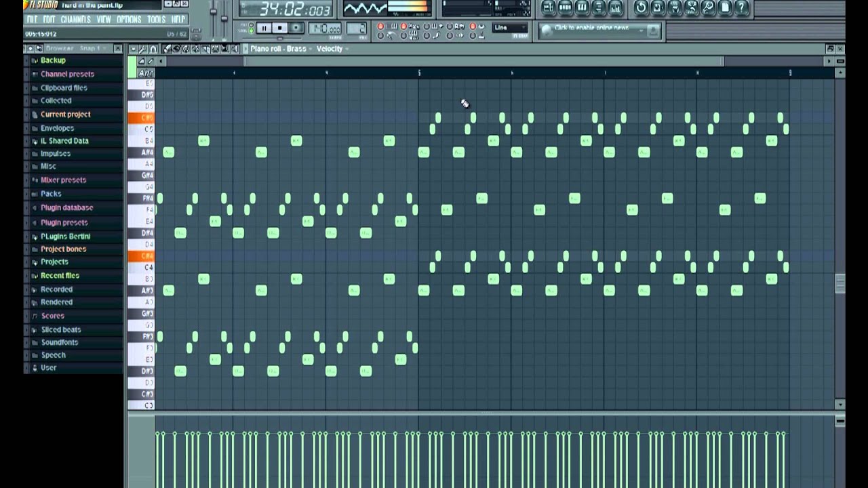Select the Current project browser entry
This screenshot has width=868, height=488.
pyautogui.click(x=65, y=115)
